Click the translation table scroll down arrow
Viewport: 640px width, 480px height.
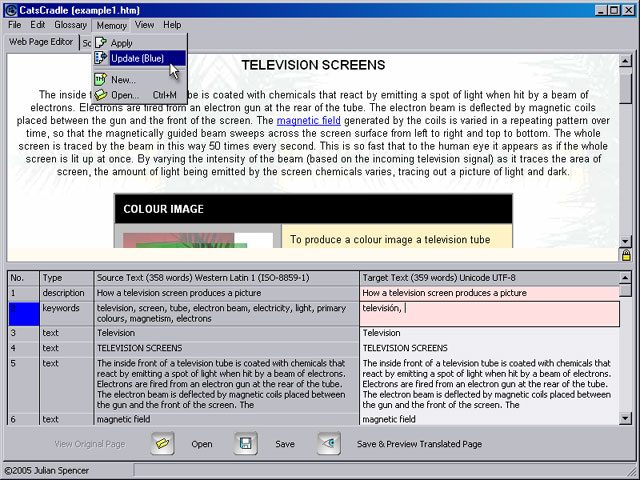point(625,418)
